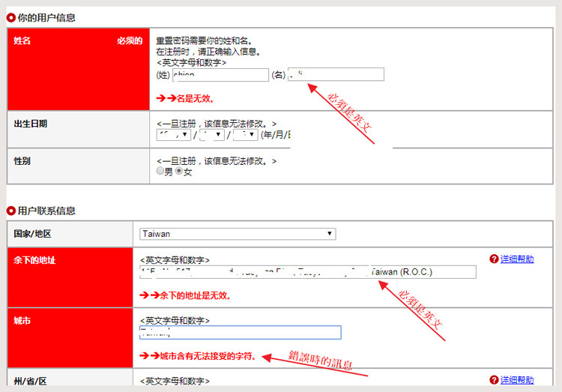Open 详细帮助 link in the 州/省/区 row

click(x=517, y=380)
